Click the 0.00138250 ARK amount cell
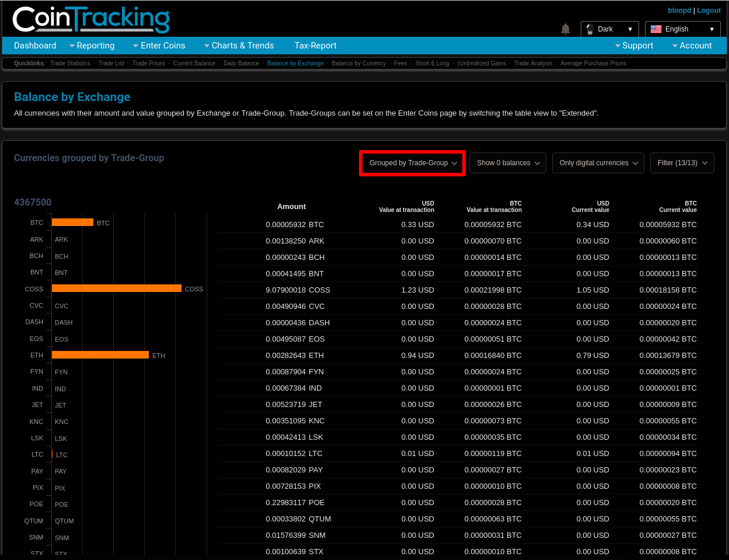The image size is (729, 560). click(295, 241)
